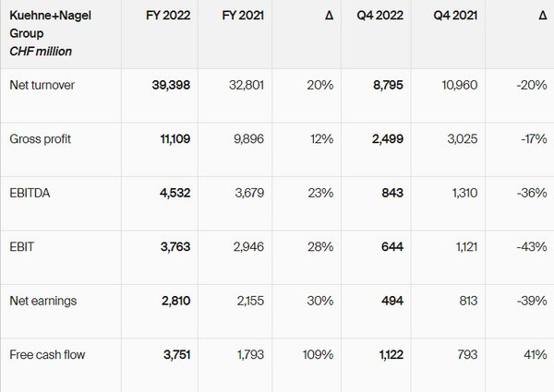Select the EBIT row label

click(22, 245)
